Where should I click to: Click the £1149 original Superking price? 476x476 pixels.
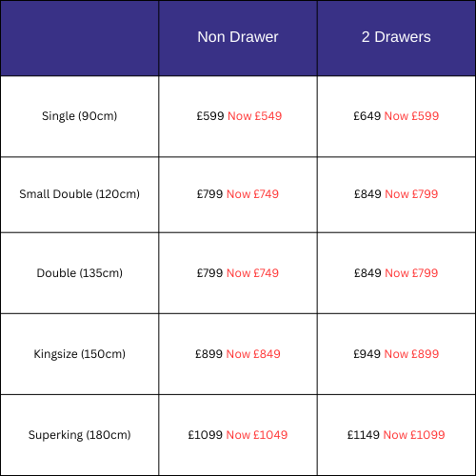[364, 435]
